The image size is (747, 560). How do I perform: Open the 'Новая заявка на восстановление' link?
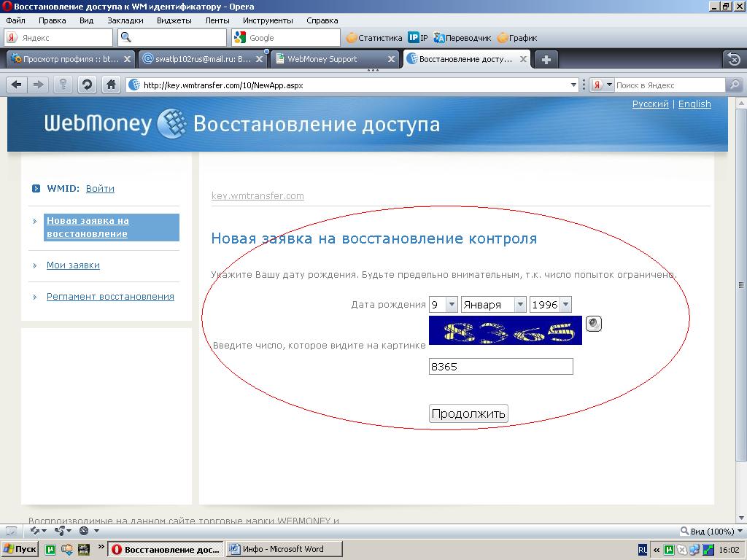[x=88, y=227]
